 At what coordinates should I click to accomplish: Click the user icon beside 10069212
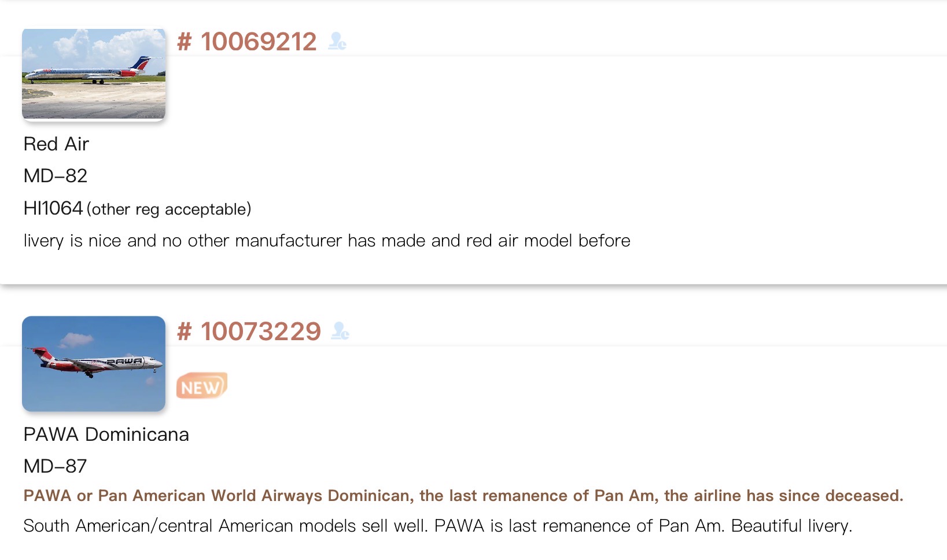[337, 42]
